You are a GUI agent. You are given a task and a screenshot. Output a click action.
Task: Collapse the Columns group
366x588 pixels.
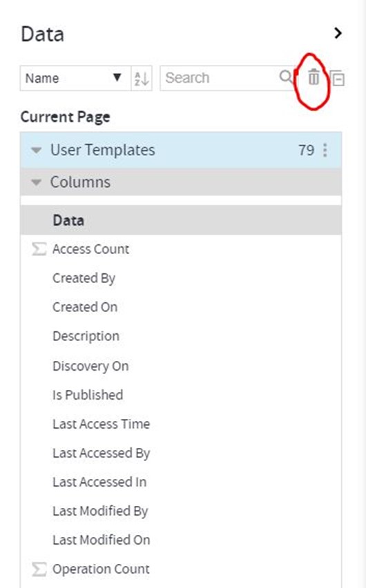(36, 182)
